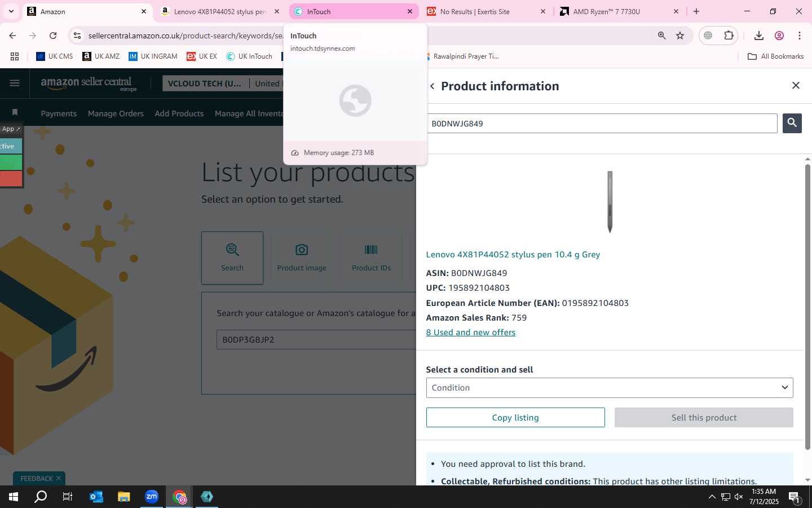This screenshot has height=508, width=812.
Task: Open the UK INGRAM bookmark
Action: click(153, 56)
